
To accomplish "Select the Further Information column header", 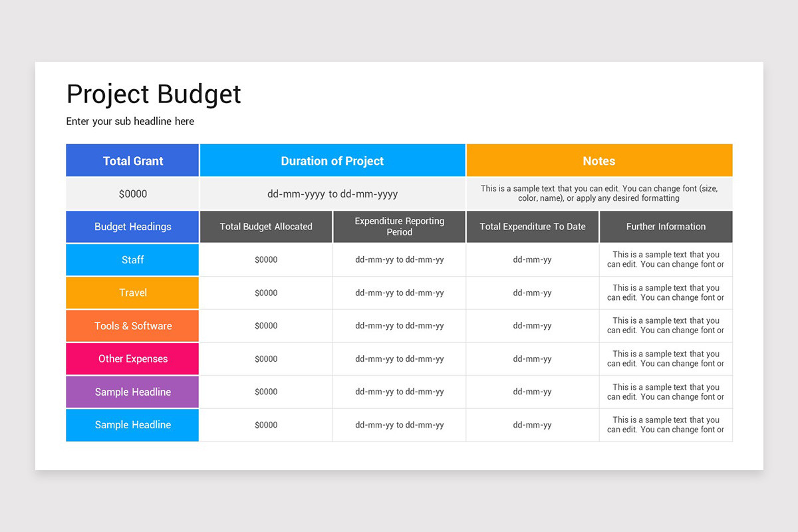I will 665,227.
